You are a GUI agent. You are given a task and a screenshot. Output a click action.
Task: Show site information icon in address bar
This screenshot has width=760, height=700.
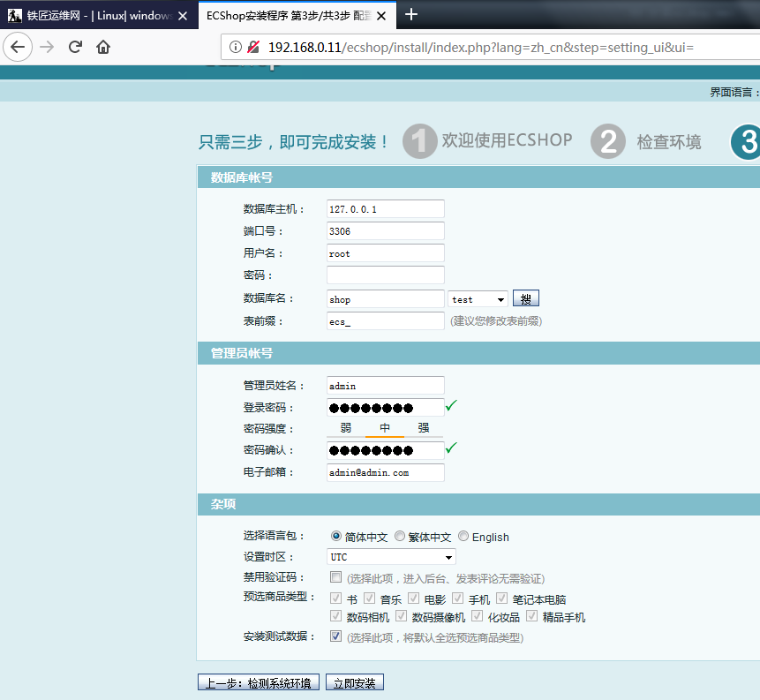point(235,47)
